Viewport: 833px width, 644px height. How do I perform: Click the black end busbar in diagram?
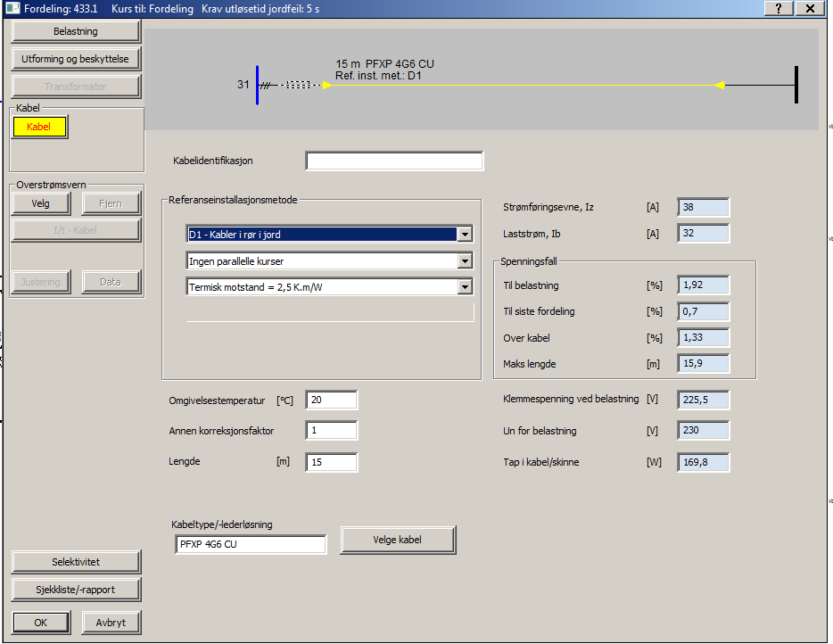point(796,85)
